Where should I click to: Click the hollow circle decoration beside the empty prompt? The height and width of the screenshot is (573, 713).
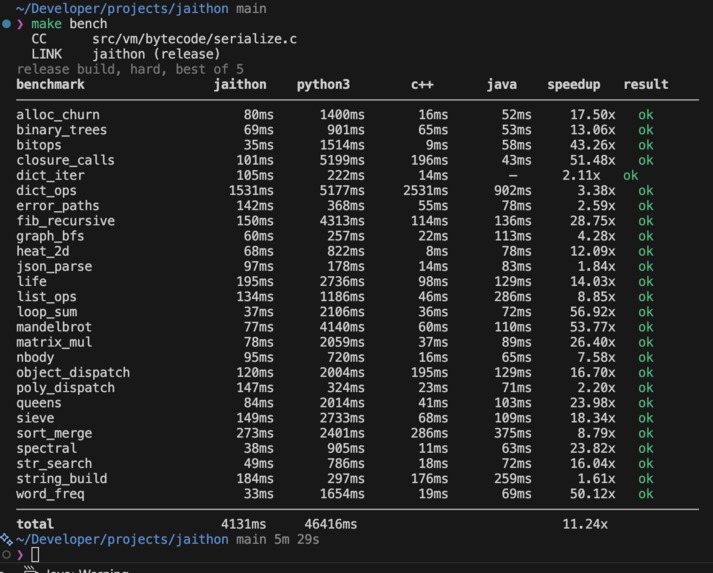6,555
